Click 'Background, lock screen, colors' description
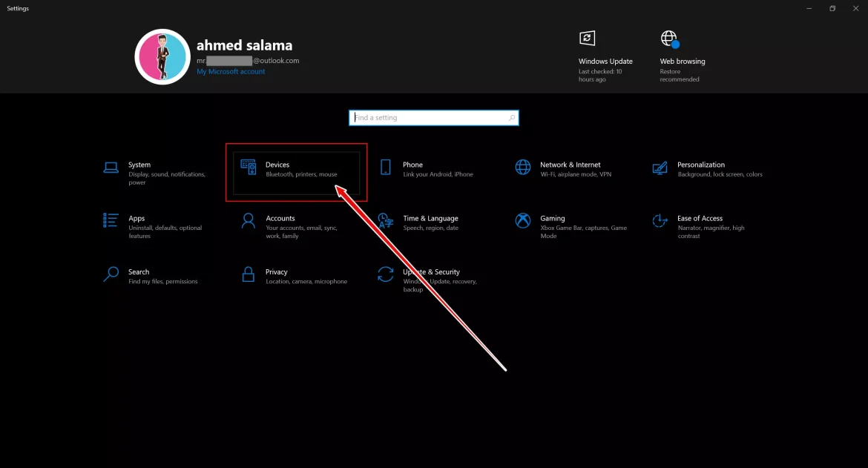The width and height of the screenshot is (868, 468). point(720,174)
